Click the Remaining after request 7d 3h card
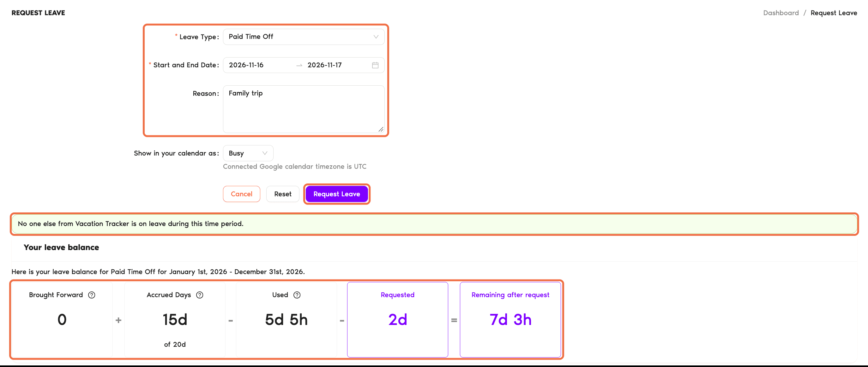The width and height of the screenshot is (868, 367). click(510, 320)
